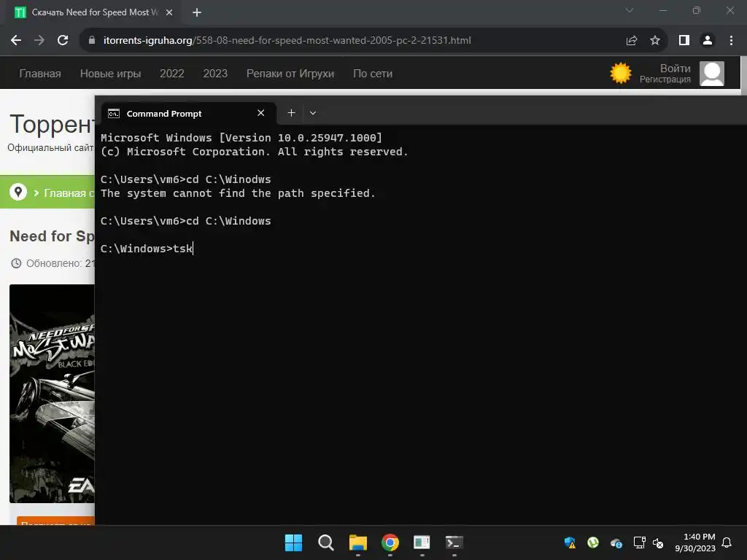This screenshot has height=560, width=747.
Task: Click webpage vertical scrollbar
Action: point(743,76)
